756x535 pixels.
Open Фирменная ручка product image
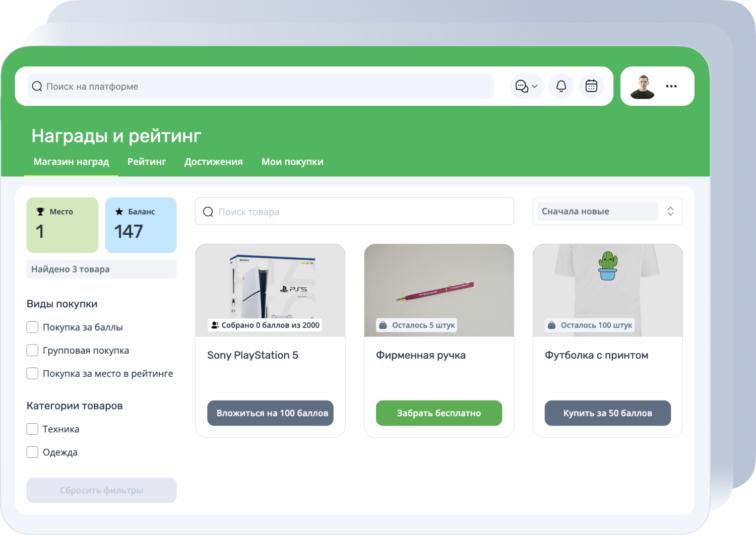(x=439, y=290)
